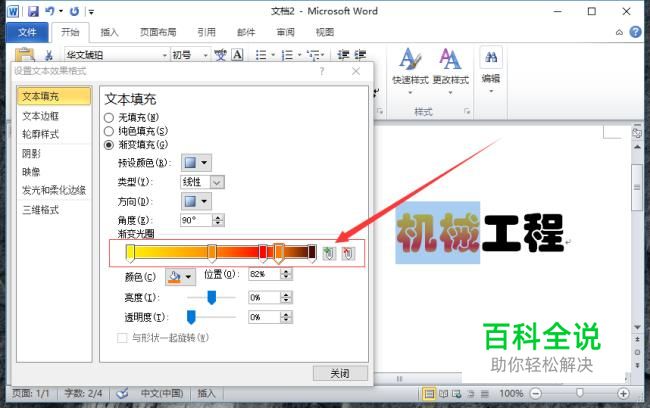The image size is (650, 408).
Task: Open the font name dropdown 华文琥珀
Action: [x=165, y=55]
